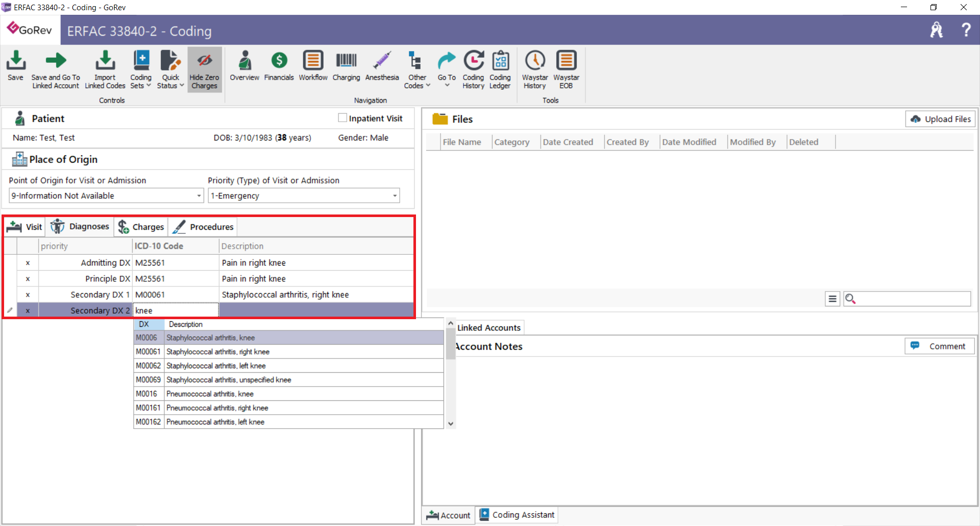The image size is (980, 526).
Task: Select M00162 Pneumococcal arthritis, left knee
Action: 288,422
